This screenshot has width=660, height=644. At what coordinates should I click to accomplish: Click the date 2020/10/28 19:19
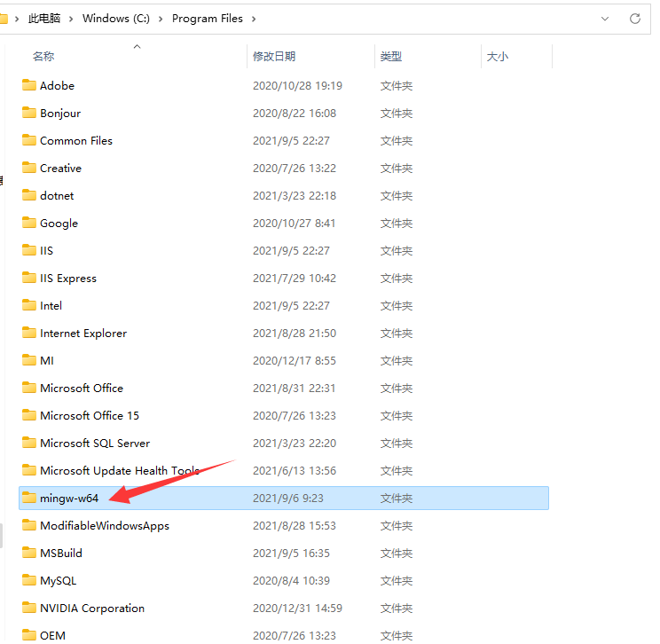tap(297, 86)
